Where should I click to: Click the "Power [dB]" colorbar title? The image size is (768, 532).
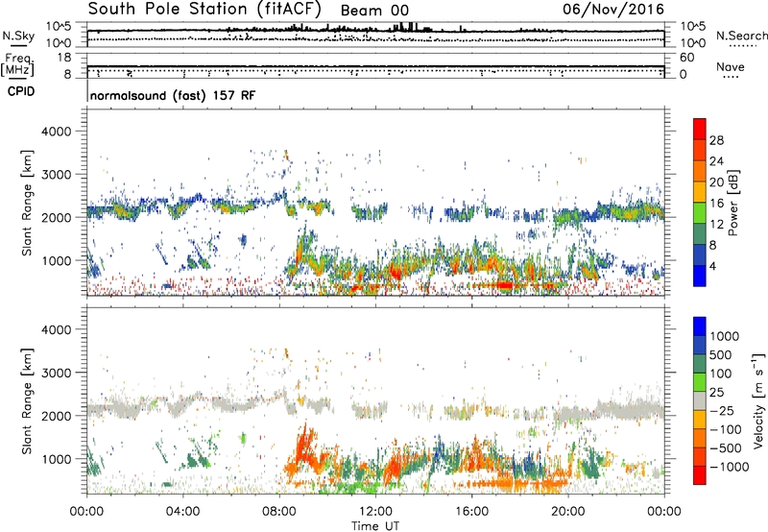point(732,203)
